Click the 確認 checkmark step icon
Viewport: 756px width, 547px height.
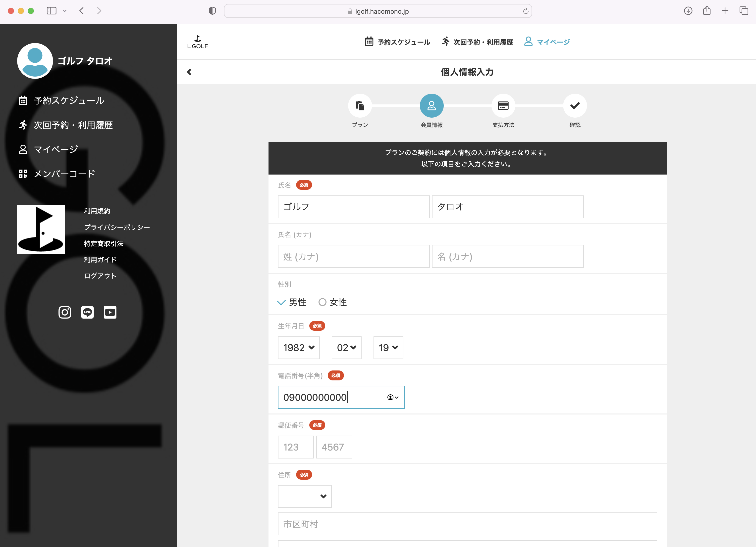(575, 106)
